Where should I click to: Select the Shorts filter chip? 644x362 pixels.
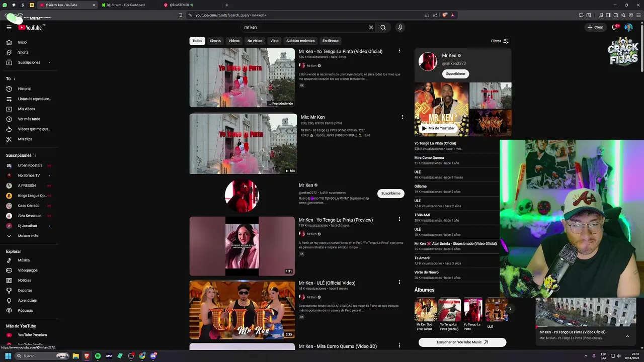tap(215, 41)
